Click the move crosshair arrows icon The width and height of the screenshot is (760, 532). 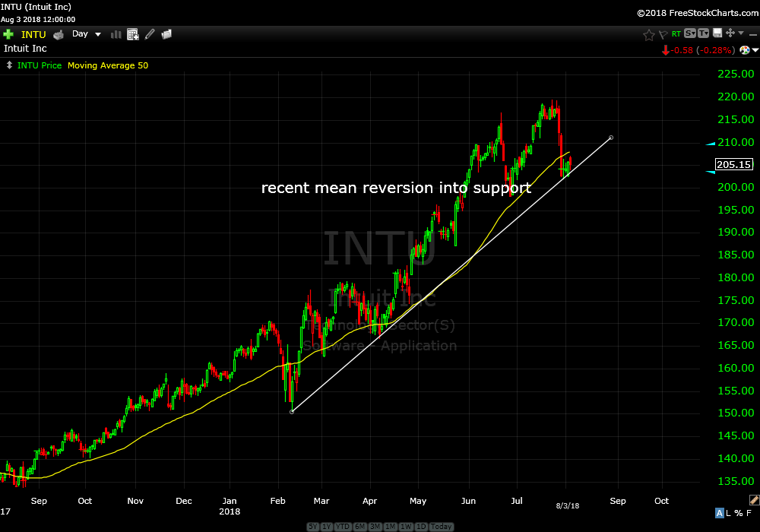(730, 33)
